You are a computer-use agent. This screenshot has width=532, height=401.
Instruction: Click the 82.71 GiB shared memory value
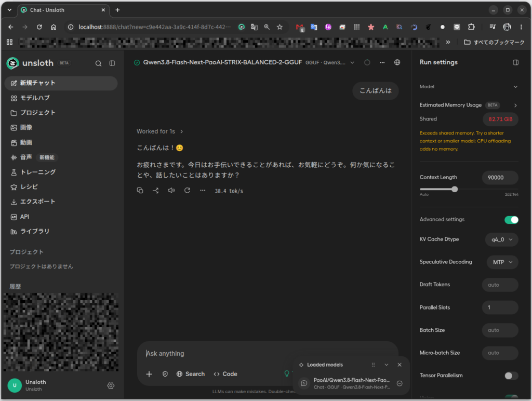(500, 119)
